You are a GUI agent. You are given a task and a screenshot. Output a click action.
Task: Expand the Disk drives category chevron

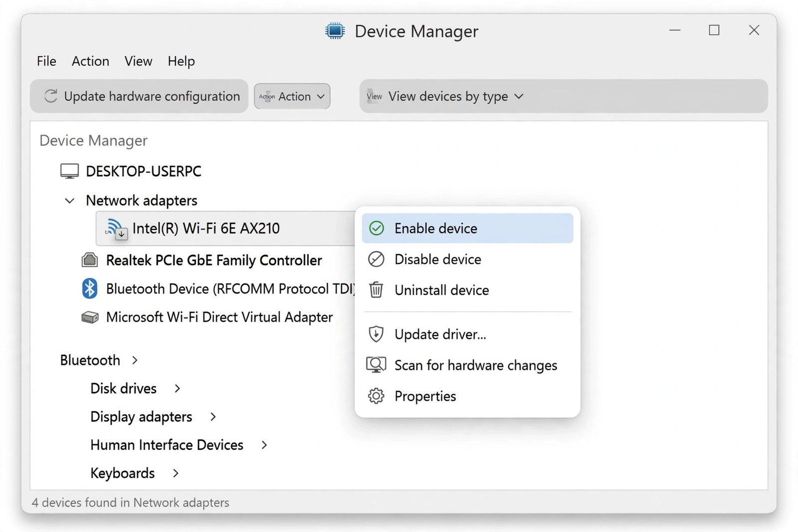coord(177,388)
